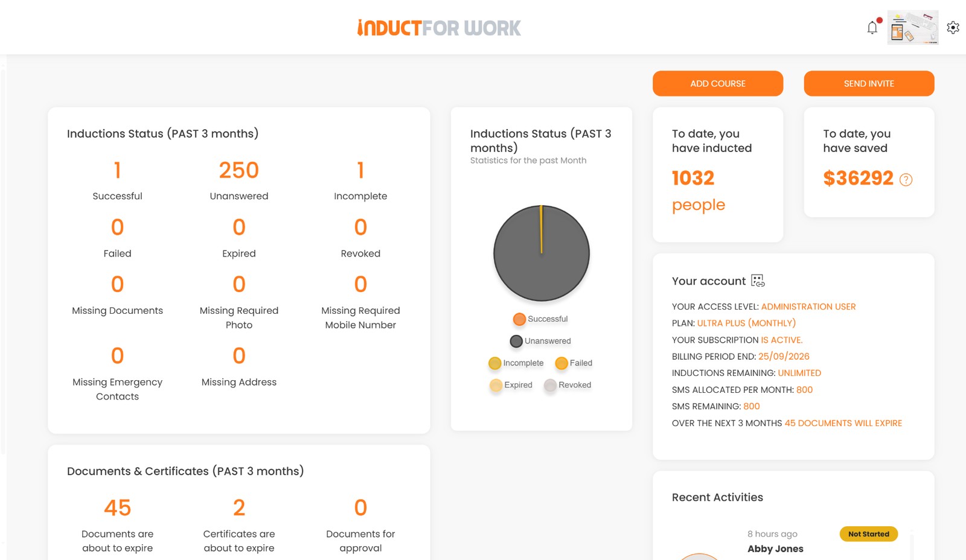Open 0 Documents for approval
Viewport: 966px width, 560px height.
click(360, 508)
